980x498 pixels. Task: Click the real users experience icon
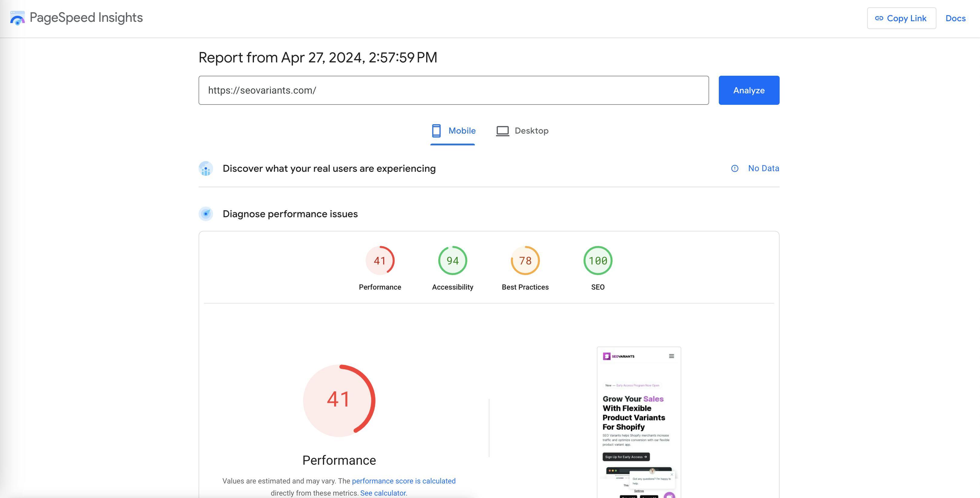click(x=206, y=169)
